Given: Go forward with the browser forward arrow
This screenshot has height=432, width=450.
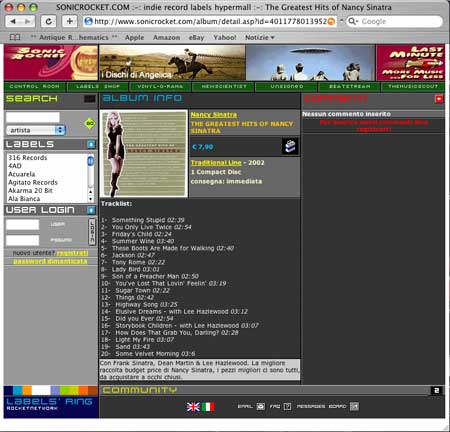Looking at the screenshot, I should (x=28, y=22).
